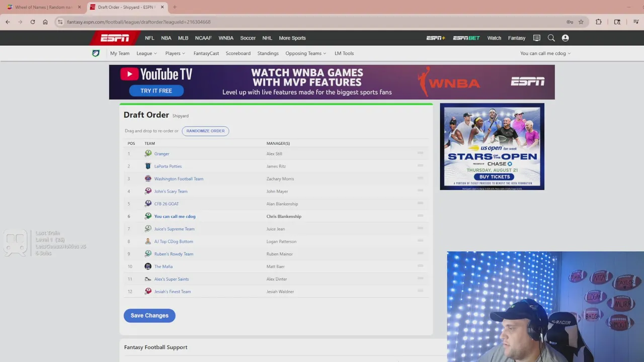
Task: Expand the League dropdown menu
Action: 147,53
